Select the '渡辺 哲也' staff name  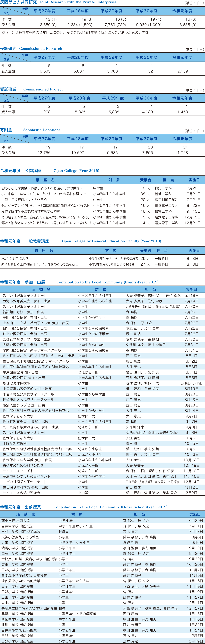click(130, 542)
